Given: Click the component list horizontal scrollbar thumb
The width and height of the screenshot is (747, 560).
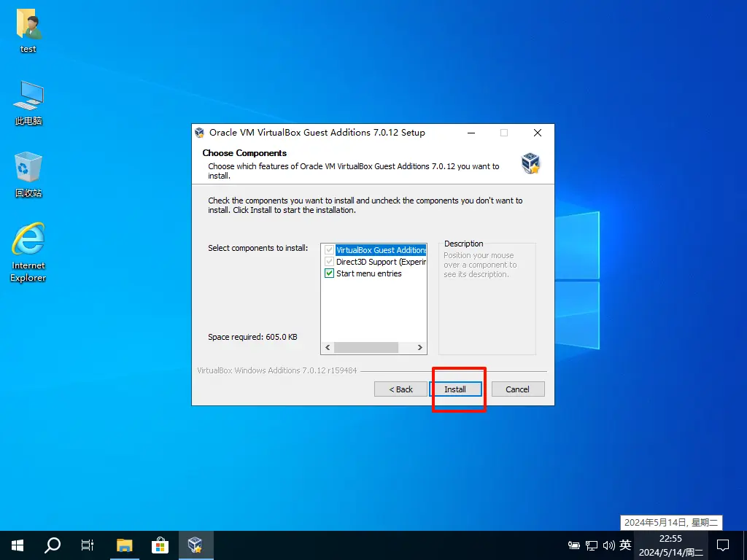Looking at the screenshot, I should [366, 348].
